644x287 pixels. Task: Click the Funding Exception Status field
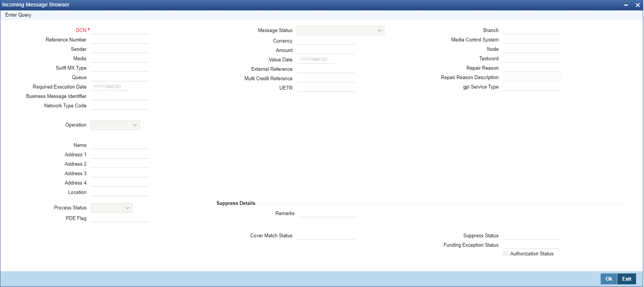(532, 245)
